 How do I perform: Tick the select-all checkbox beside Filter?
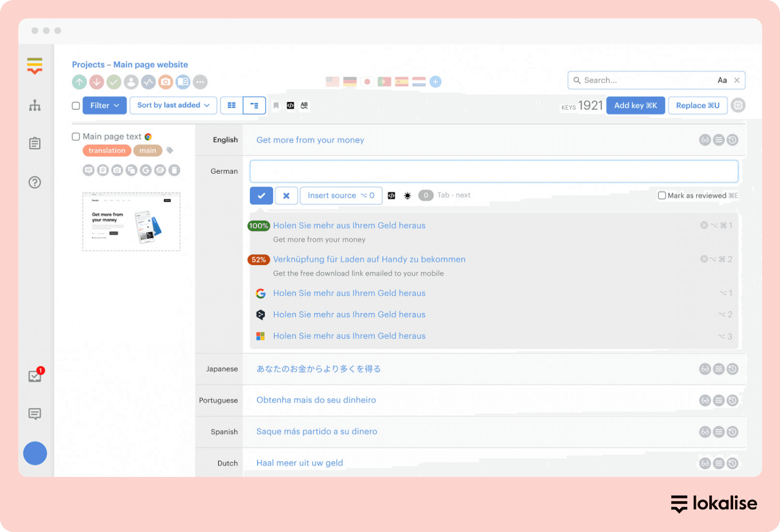76,106
